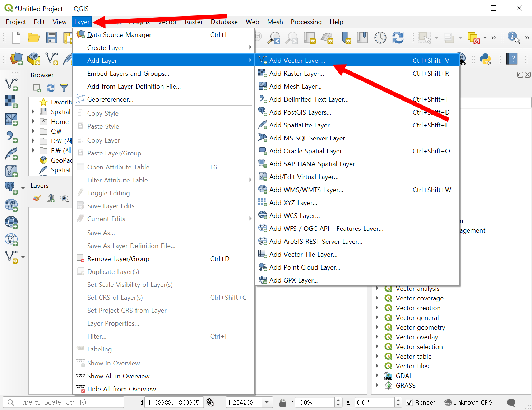Toggle layer visibility management eye icon
This screenshot has width=532, height=410.
pos(65,198)
